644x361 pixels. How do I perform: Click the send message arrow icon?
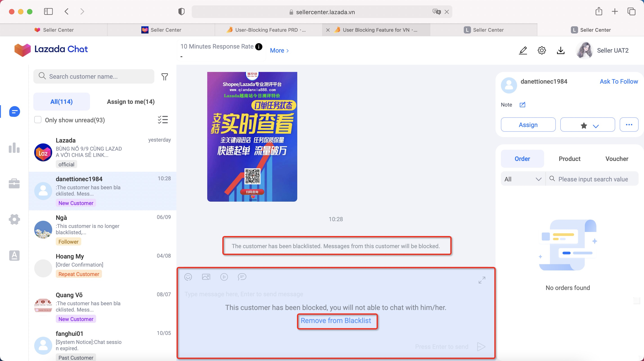[481, 347]
